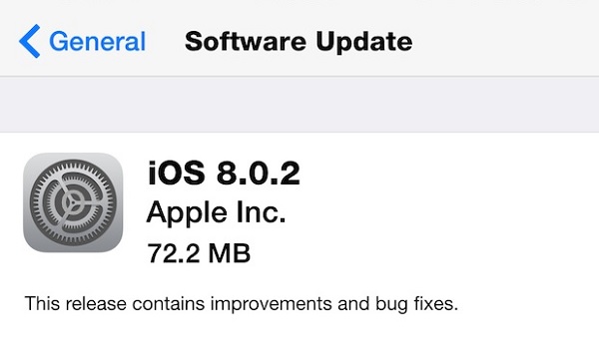The height and width of the screenshot is (364, 599).
Task: Click the 8.0.2 version number
Action: pyautogui.click(x=259, y=174)
